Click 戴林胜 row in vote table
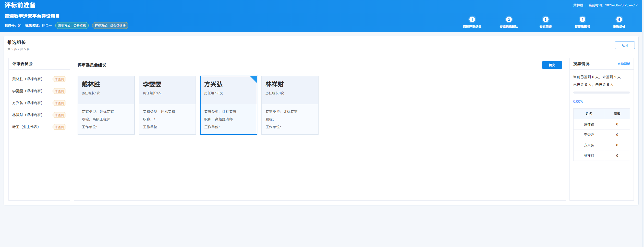This screenshot has width=644, height=247. tap(601, 124)
